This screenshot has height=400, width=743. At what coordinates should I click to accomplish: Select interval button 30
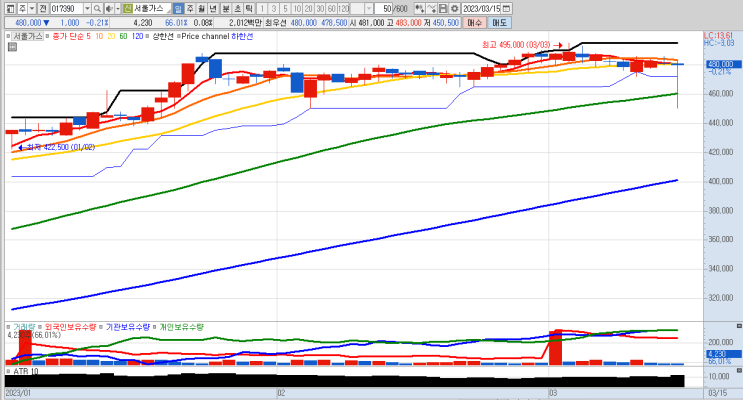[320, 9]
